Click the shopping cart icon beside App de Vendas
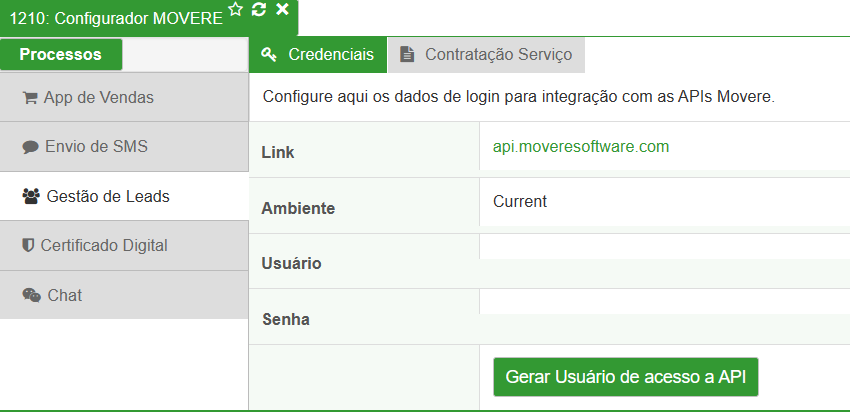 point(30,98)
